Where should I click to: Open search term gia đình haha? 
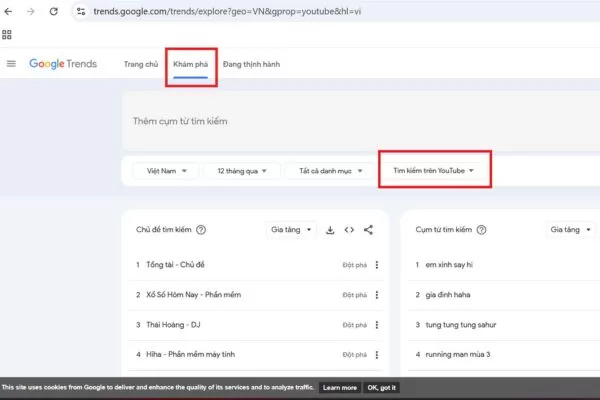[448, 295]
